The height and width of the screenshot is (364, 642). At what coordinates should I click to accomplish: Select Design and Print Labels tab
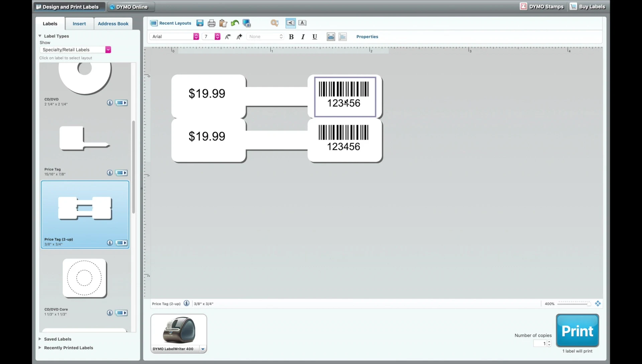pos(69,7)
